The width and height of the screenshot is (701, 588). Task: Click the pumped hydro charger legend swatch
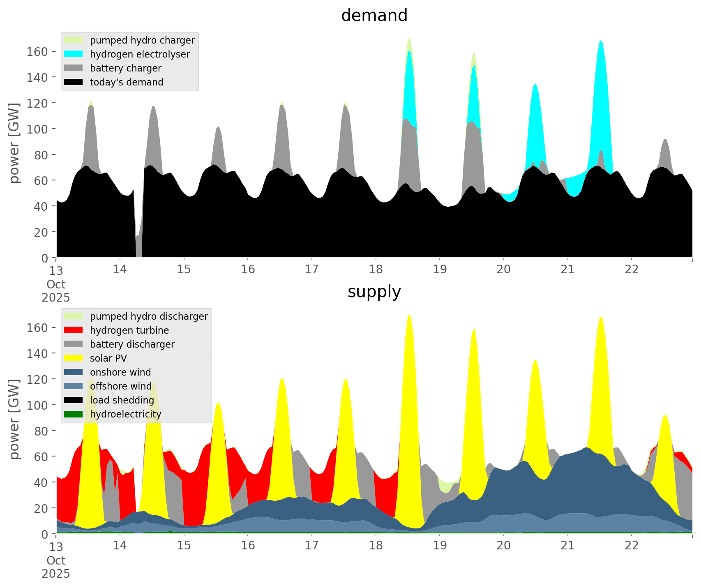[x=74, y=40]
